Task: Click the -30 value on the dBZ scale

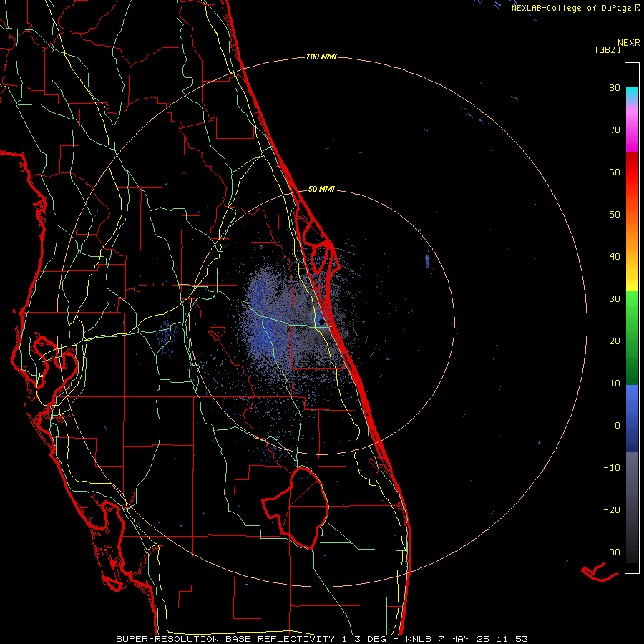Action: [x=612, y=552]
